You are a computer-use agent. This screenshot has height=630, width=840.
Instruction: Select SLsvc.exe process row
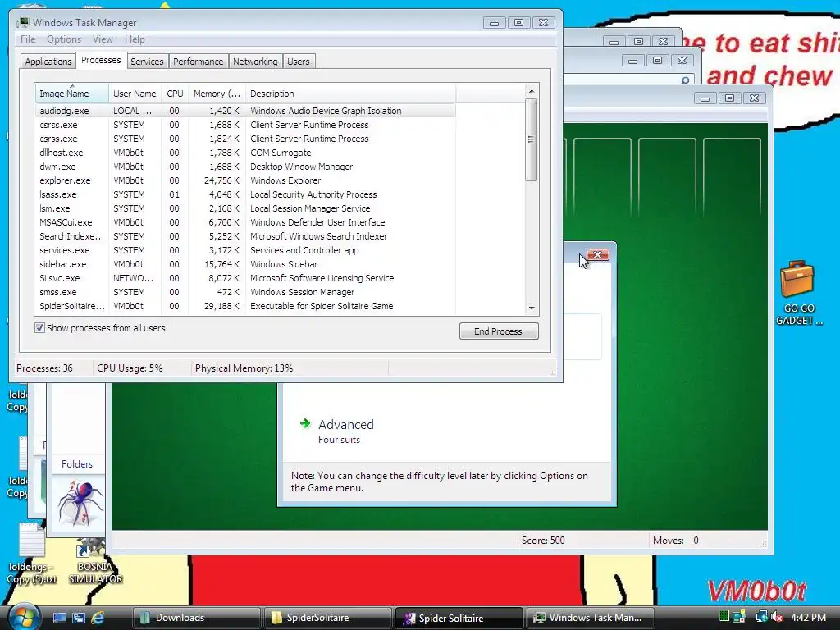point(245,278)
